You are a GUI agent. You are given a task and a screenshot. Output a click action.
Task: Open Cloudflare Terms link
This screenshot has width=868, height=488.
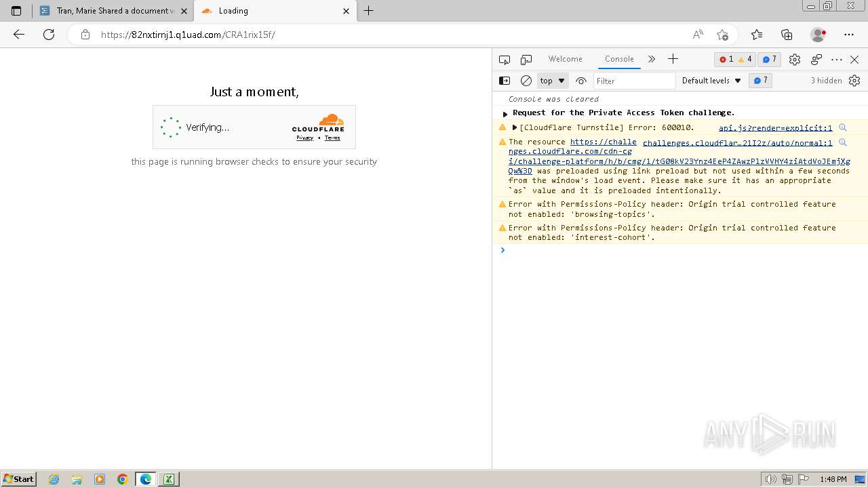coord(332,138)
